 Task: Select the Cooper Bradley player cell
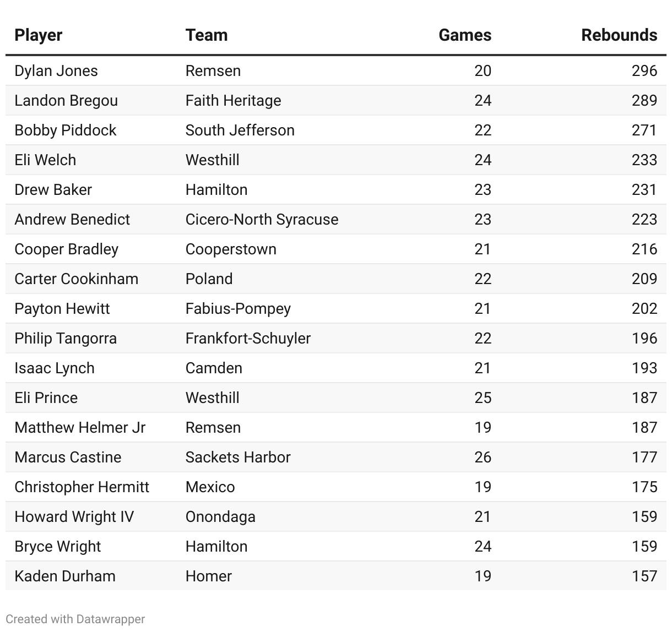(67, 249)
